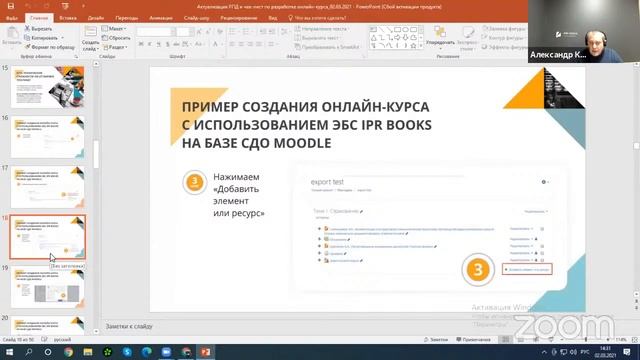Expand the shapes gallery more arrow
The image size is (640, 360).
pyautogui.click(x=421, y=46)
